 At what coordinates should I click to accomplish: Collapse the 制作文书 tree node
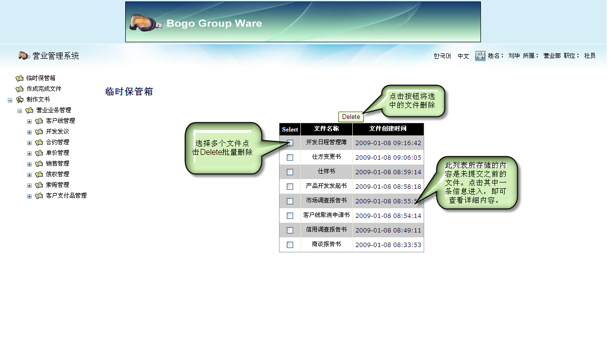coord(10,100)
